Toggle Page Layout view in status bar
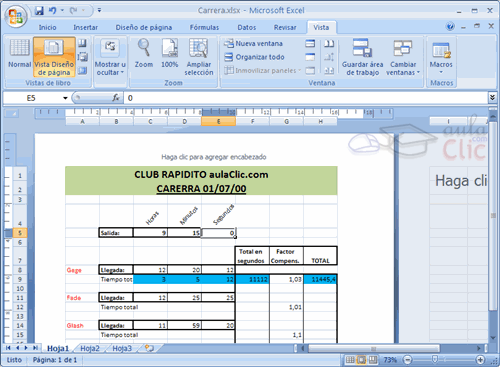Image resolution: width=500 pixels, height=367 pixels. [361, 360]
